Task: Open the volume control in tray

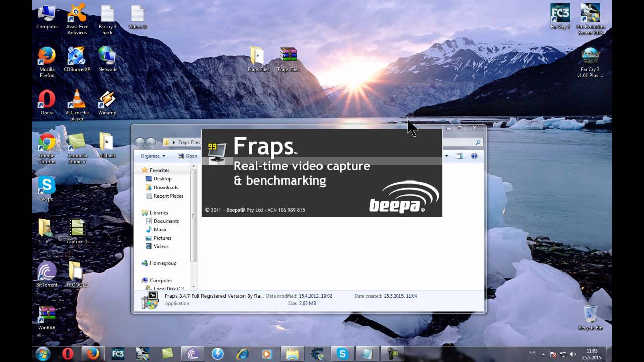Action: tap(573, 354)
